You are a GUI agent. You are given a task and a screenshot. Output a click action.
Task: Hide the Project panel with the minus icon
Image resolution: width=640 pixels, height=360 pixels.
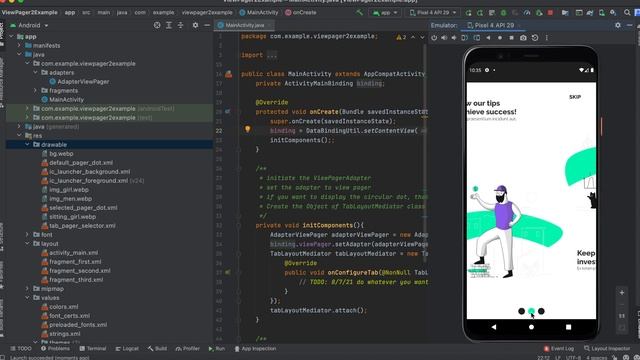pos(207,25)
